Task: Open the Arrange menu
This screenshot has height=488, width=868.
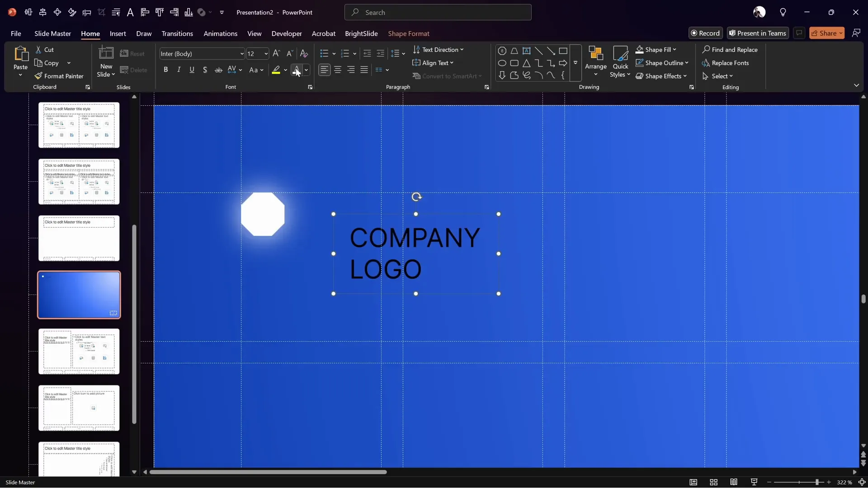Action: pyautogui.click(x=595, y=62)
